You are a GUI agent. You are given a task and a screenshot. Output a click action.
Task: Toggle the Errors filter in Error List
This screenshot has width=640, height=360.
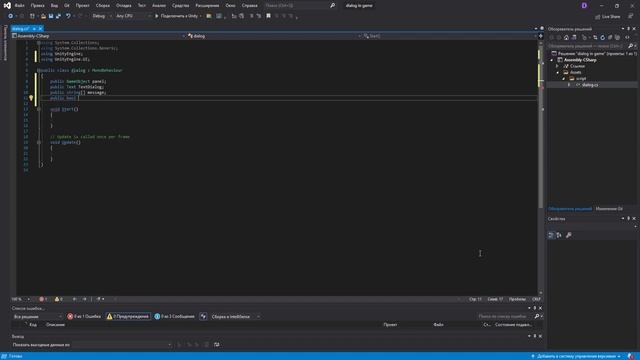(x=84, y=316)
